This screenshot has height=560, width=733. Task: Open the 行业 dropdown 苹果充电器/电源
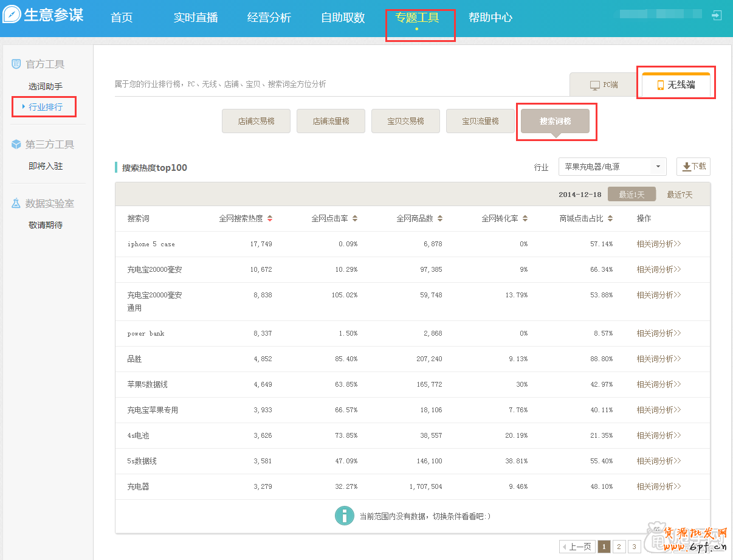tap(612, 167)
